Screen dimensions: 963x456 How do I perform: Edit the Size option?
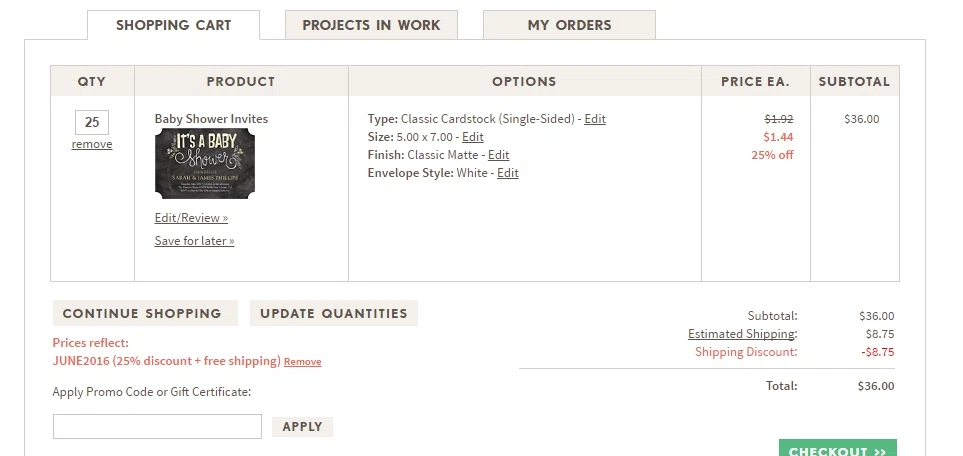click(x=472, y=136)
